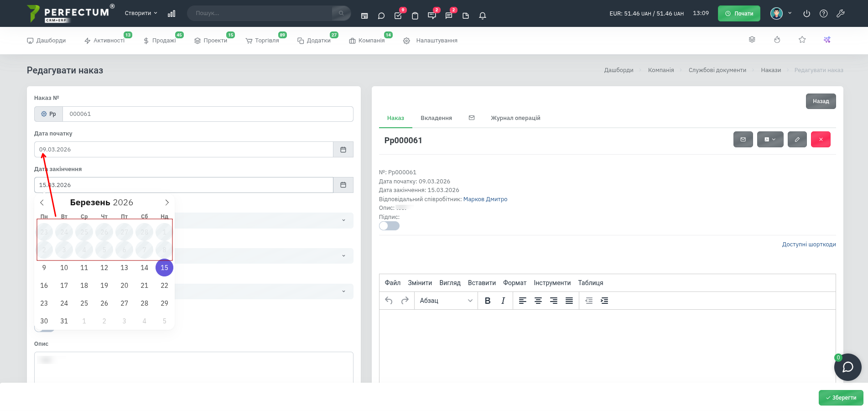Open the chat bubble icon in header
The width and height of the screenshot is (868, 411).
pyautogui.click(x=381, y=16)
